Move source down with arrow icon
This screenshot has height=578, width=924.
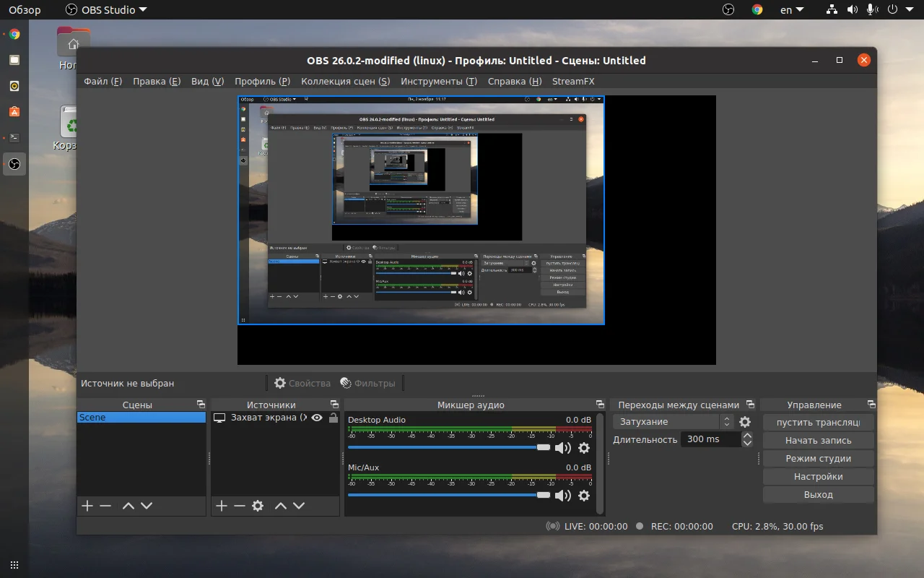pyautogui.click(x=299, y=506)
